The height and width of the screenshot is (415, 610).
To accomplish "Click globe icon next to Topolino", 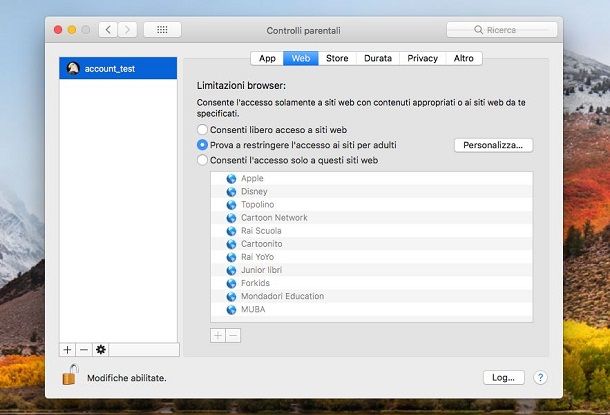I will pyautogui.click(x=231, y=205).
